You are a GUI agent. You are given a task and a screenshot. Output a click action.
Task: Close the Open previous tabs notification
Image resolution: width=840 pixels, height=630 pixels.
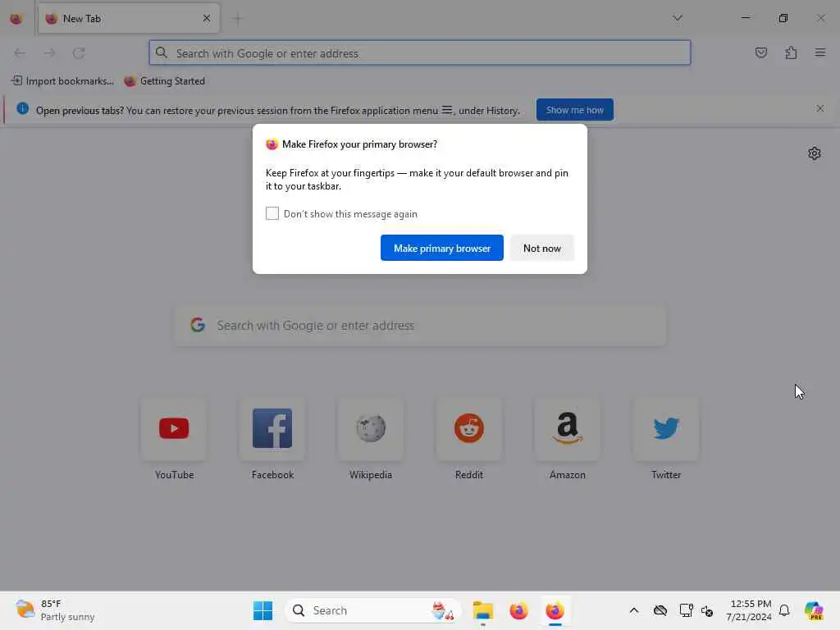pyautogui.click(x=819, y=109)
